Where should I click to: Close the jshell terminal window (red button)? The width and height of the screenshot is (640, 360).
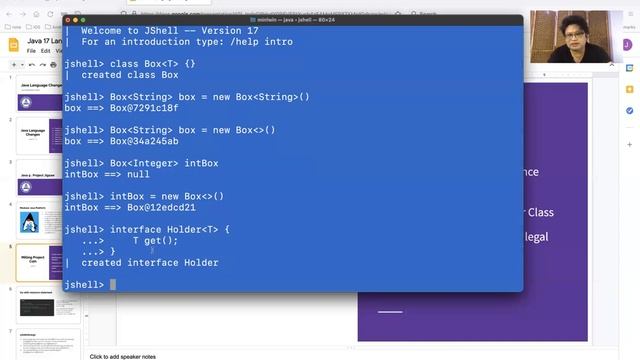click(68, 20)
